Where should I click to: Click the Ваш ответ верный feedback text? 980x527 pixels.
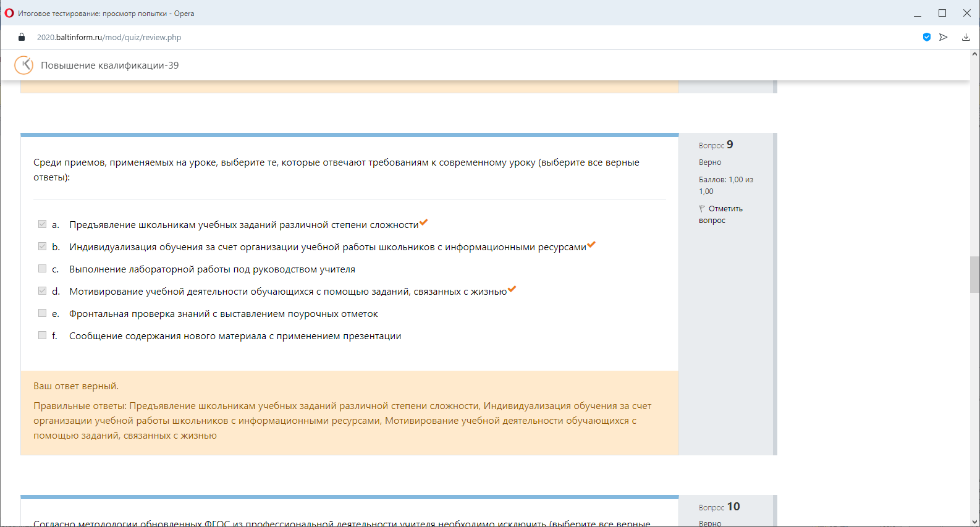[76, 386]
